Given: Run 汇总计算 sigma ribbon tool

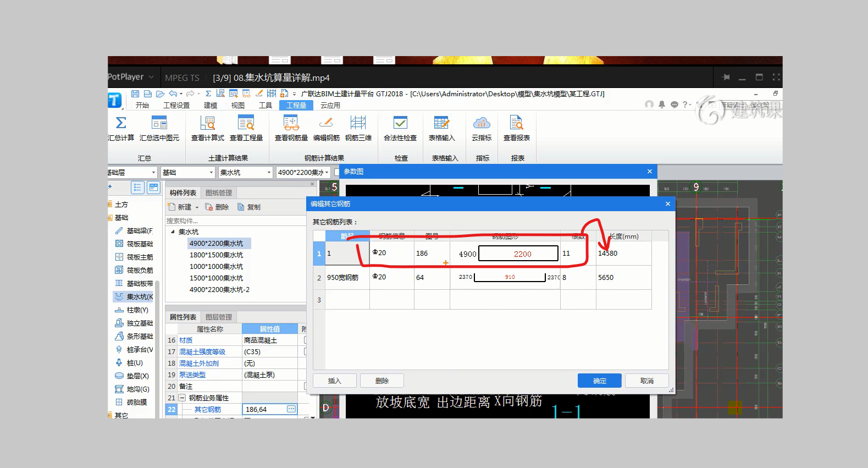Looking at the screenshot, I should 121,128.
